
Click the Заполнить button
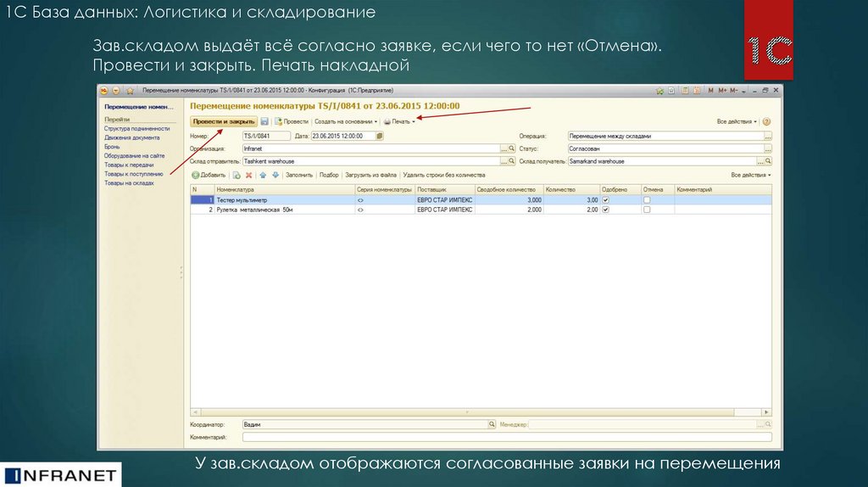[299, 175]
